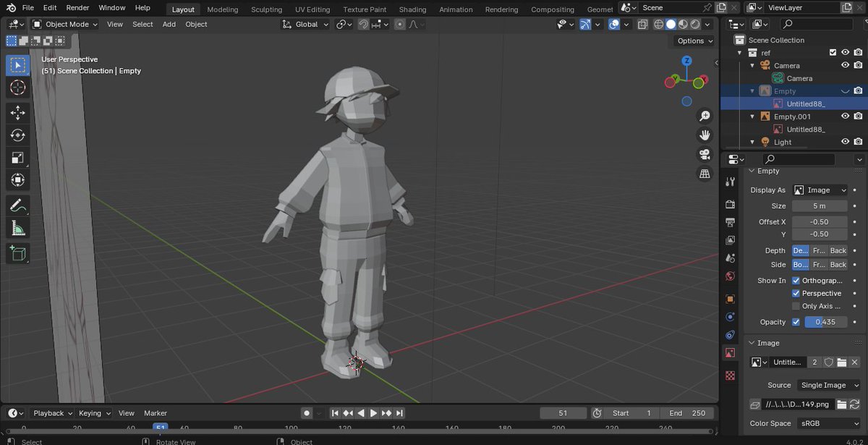Toggle the Opacity checkbox
This screenshot has width=868, height=445.
pos(796,322)
